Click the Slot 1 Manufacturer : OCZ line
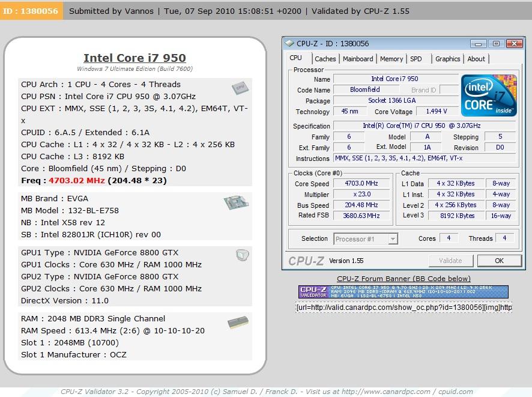 (74, 354)
